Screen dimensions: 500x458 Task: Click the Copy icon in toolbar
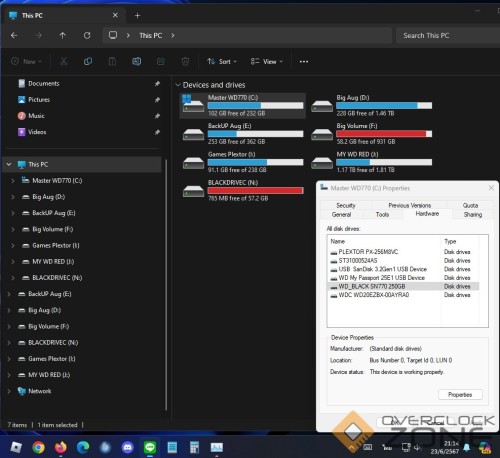coord(88,62)
